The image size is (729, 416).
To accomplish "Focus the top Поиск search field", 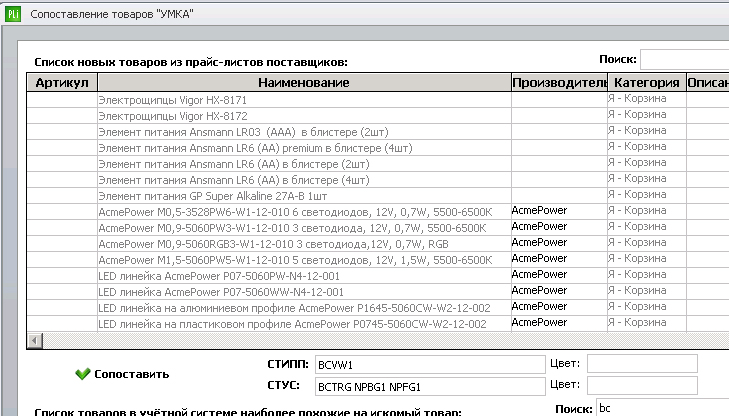I will (684, 59).
